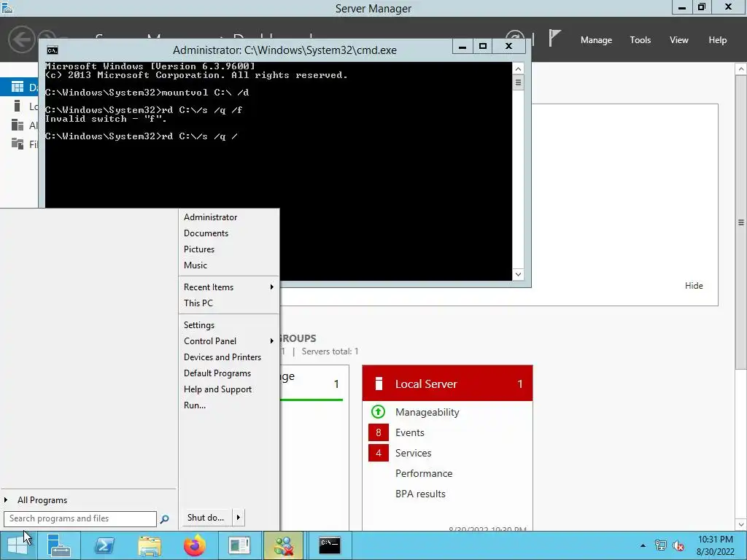Click the red 4 Services badge
Image resolution: width=747 pixels, height=560 pixels.
click(379, 453)
